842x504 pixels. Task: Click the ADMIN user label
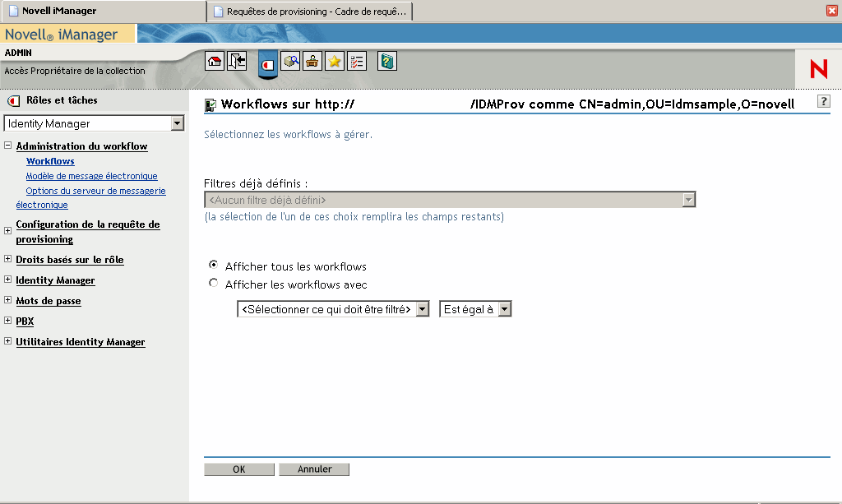click(18, 53)
